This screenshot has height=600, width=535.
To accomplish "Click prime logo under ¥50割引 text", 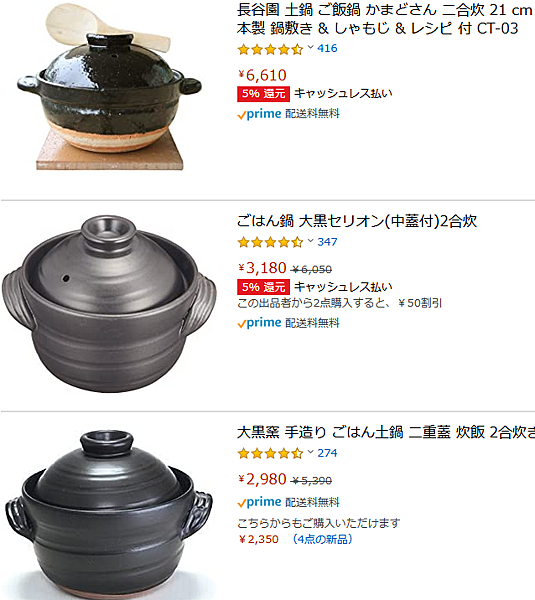I will click(x=259, y=323).
